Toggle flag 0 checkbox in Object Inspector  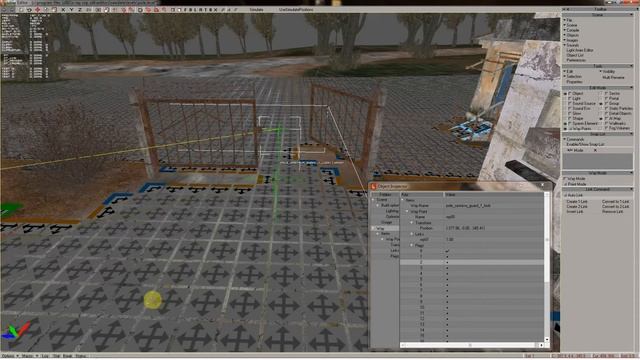[x=447, y=251]
